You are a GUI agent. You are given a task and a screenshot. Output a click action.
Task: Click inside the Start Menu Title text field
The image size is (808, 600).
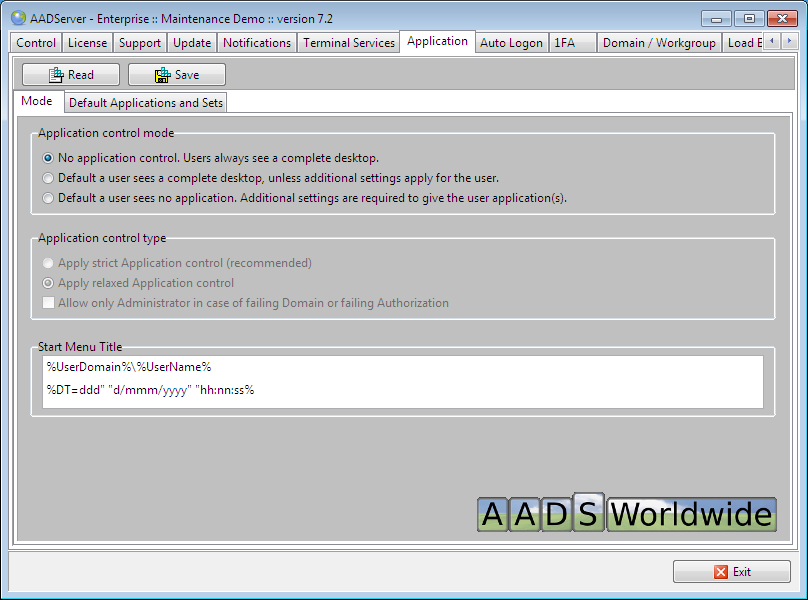pos(400,380)
